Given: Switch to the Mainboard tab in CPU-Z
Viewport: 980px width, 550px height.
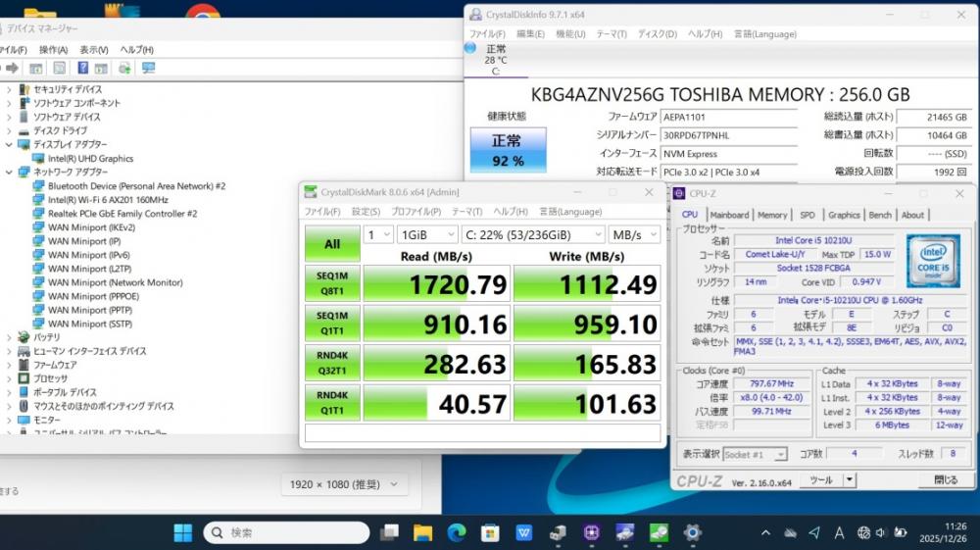Looking at the screenshot, I should [x=729, y=215].
